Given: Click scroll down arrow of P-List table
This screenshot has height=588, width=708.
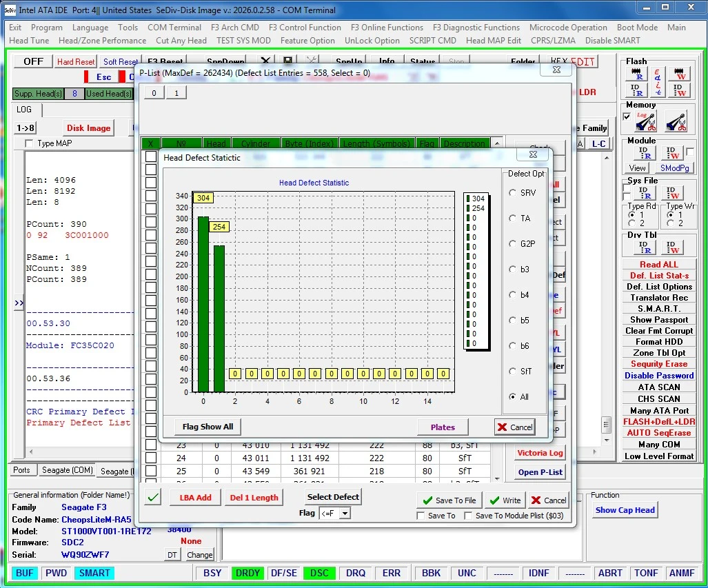Looking at the screenshot, I should [x=496, y=478].
